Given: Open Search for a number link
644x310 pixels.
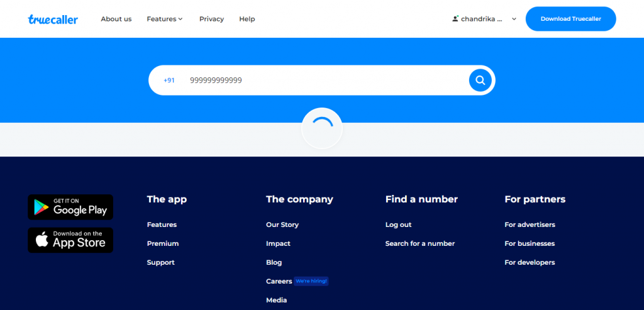Looking at the screenshot, I should pyautogui.click(x=419, y=243).
